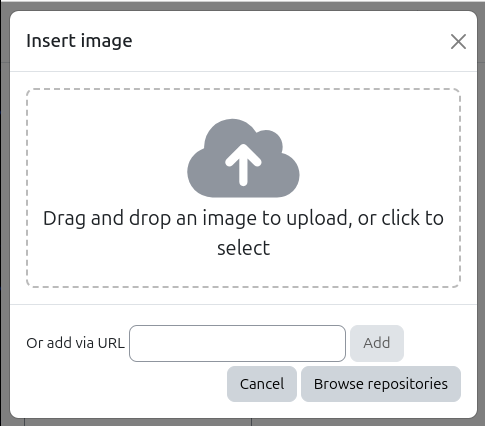Screen dimensions: 485x426
Task: Click the greyed-out Add button
Action: coord(377,343)
